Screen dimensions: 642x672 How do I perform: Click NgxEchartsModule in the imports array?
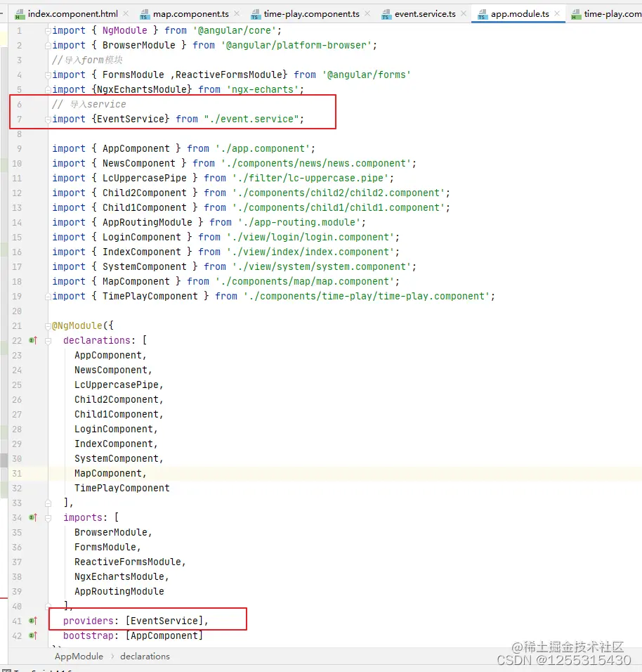point(119,577)
